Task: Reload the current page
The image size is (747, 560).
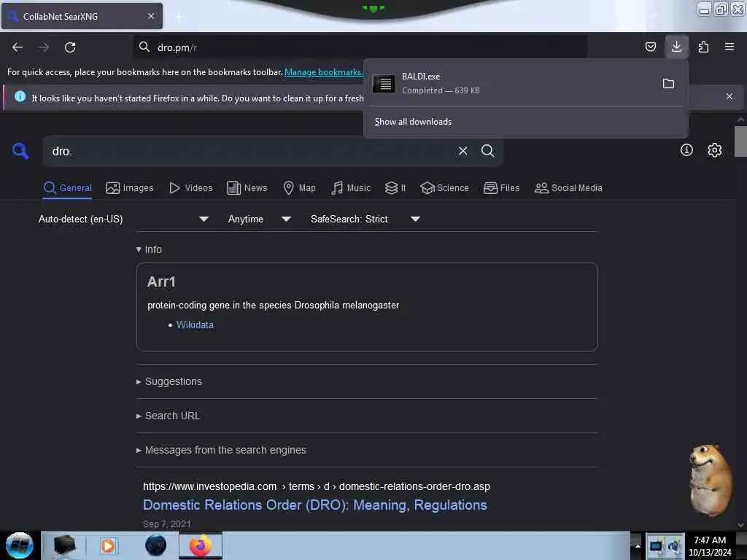Action: point(70,47)
